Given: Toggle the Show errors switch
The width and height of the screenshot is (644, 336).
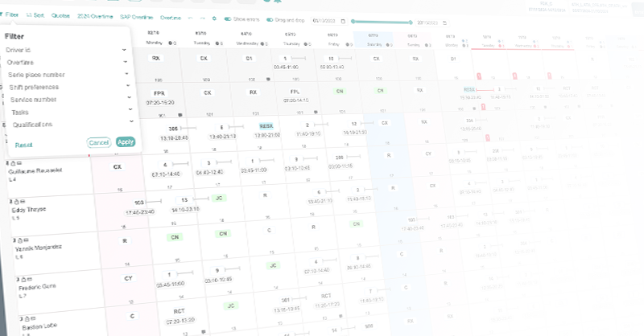Looking at the screenshot, I should point(227,18).
